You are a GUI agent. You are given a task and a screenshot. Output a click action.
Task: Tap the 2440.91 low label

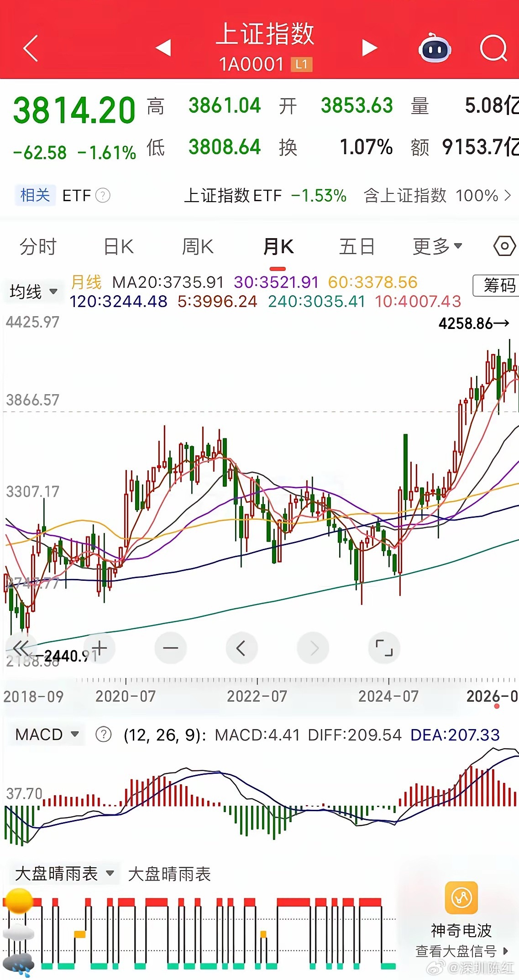(x=65, y=657)
